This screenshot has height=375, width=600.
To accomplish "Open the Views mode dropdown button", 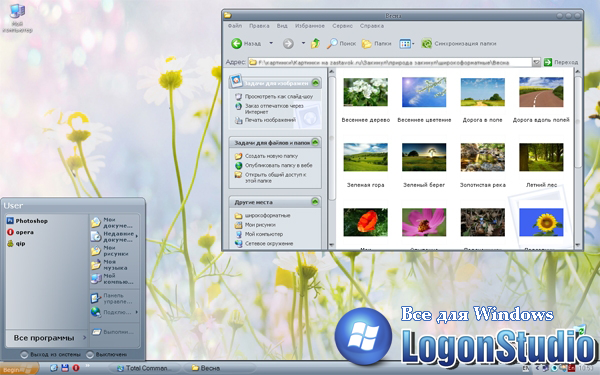I will pos(407,44).
